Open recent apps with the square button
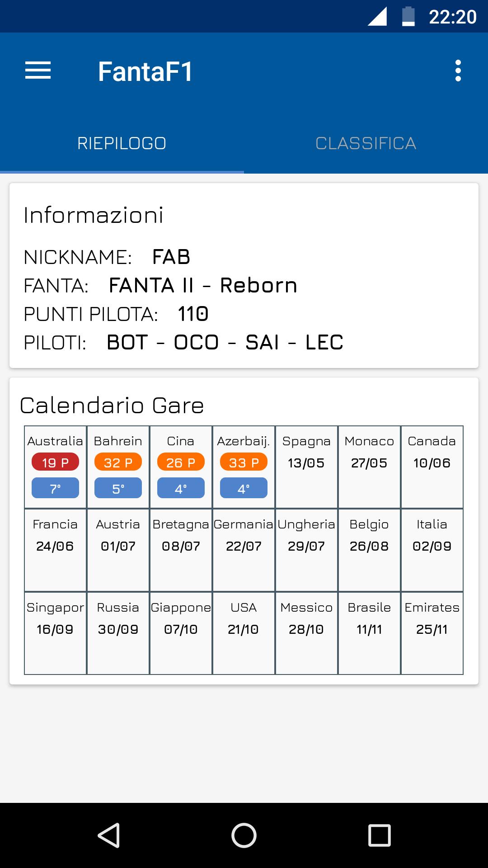 pyautogui.click(x=378, y=835)
